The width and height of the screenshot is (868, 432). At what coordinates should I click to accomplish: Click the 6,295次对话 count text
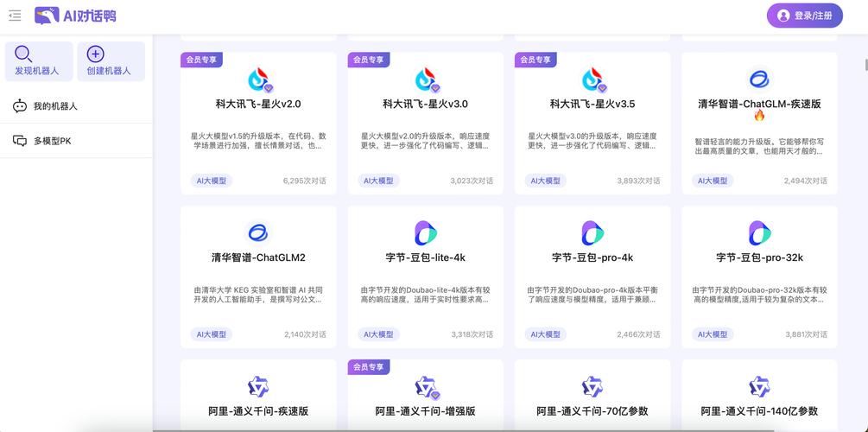pyautogui.click(x=305, y=181)
